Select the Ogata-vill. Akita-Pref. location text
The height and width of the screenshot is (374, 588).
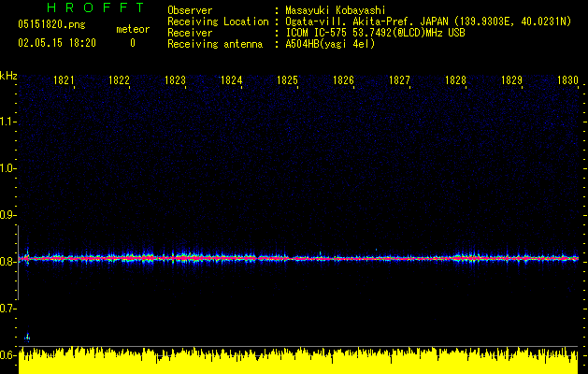(428, 22)
